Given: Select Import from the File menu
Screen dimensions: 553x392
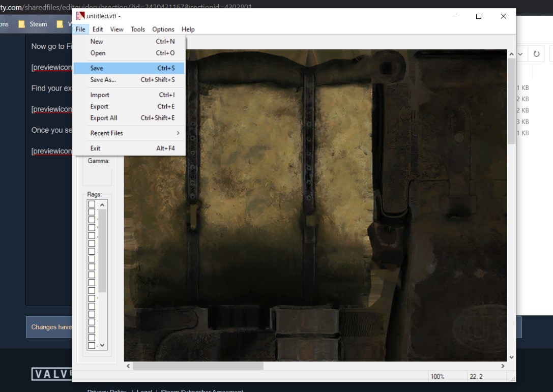Looking at the screenshot, I should click(x=129, y=95).
